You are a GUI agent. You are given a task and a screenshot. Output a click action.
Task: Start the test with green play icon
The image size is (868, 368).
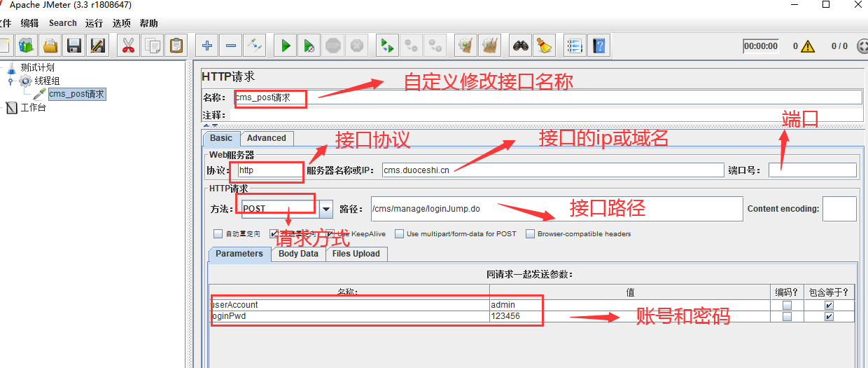[285, 46]
